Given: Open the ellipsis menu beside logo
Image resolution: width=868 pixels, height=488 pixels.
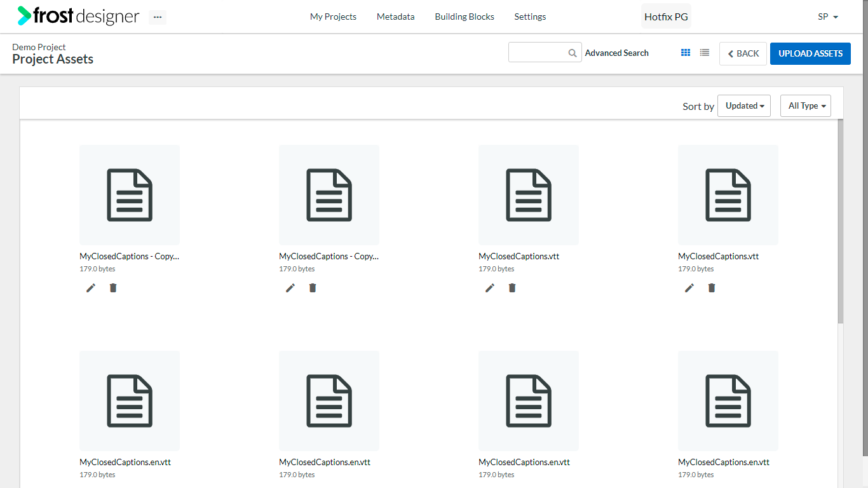Looking at the screenshot, I should pyautogui.click(x=158, y=17).
